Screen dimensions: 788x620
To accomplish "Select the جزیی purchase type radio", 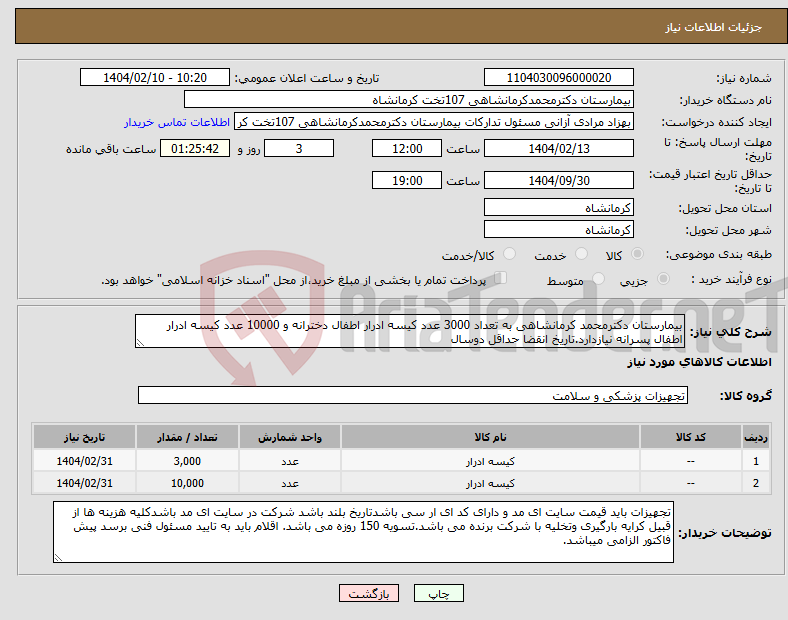I will 663,279.
